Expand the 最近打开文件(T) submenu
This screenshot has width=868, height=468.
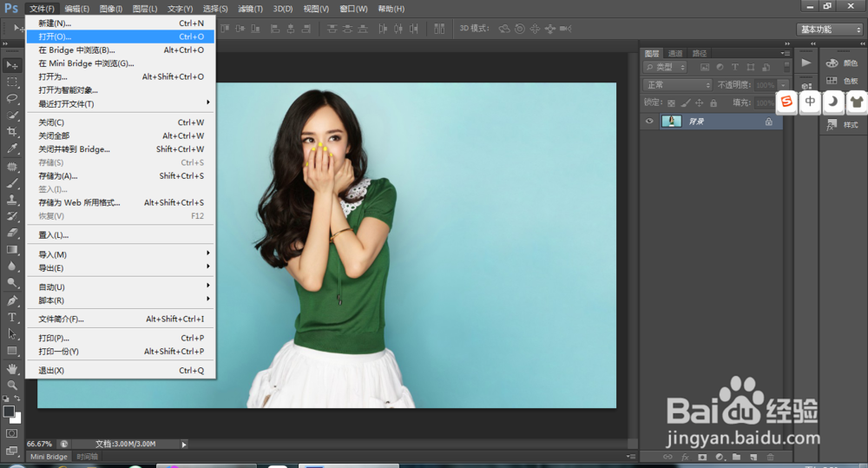pos(121,103)
